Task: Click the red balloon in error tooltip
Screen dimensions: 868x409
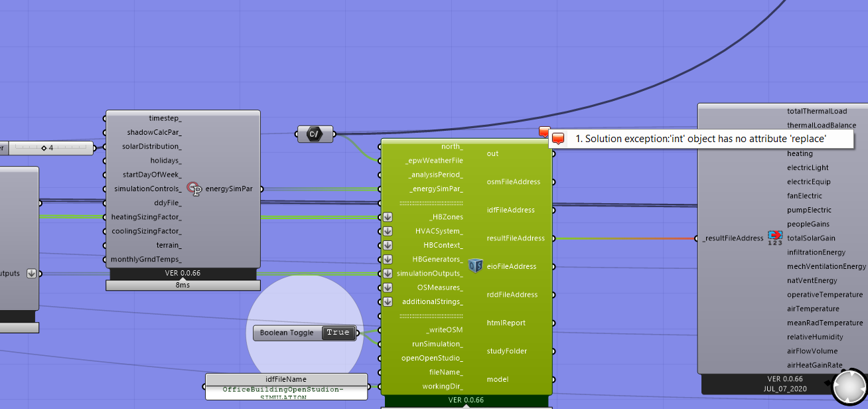Action: click(558, 139)
